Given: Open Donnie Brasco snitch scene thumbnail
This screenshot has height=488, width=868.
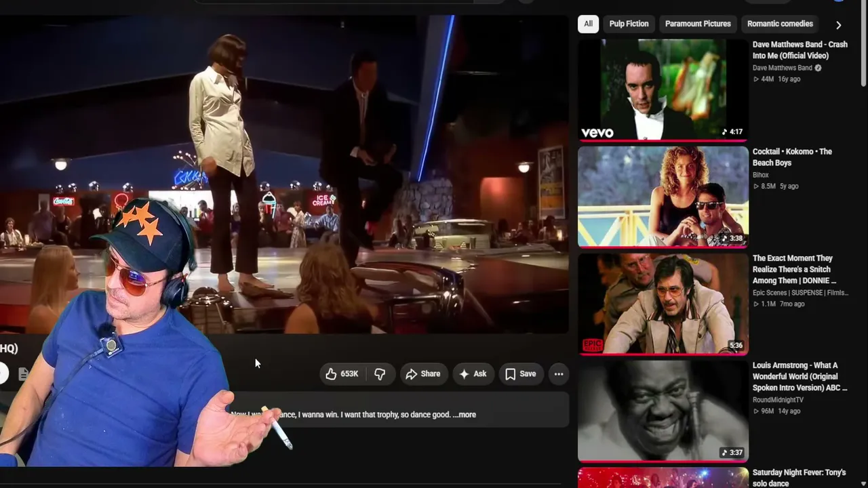Looking at the screenshot, I should pos(663,304).
